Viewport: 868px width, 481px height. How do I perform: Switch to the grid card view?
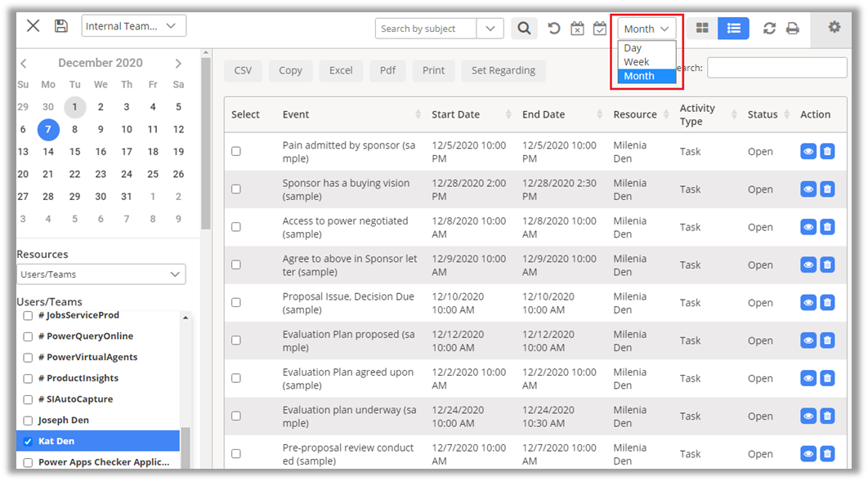[x=701, y=29]
